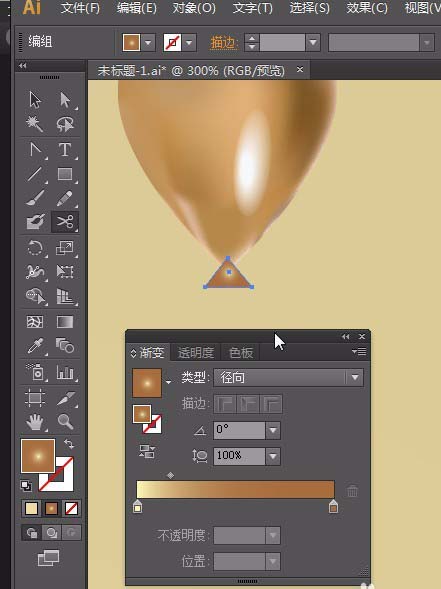Open gradient Type dropdown showing 径向
The height and width of the screenshot is (589, 441).
(288, 378)
